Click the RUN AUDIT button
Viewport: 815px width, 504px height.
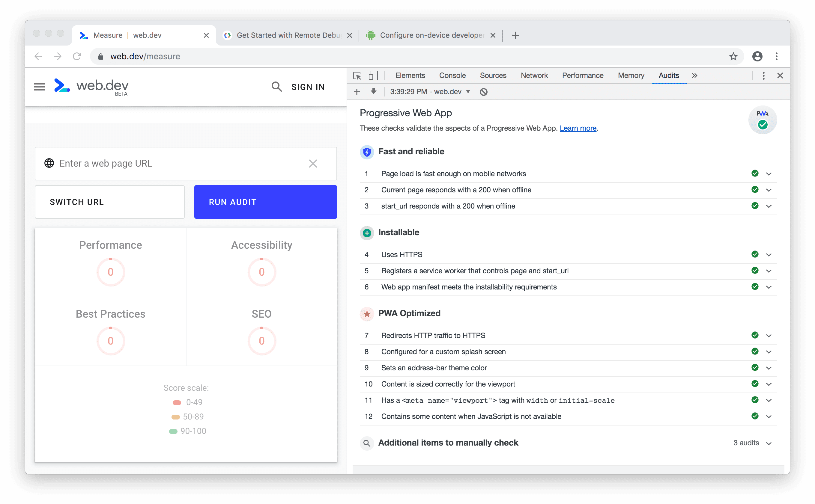[x=265, y=203]
